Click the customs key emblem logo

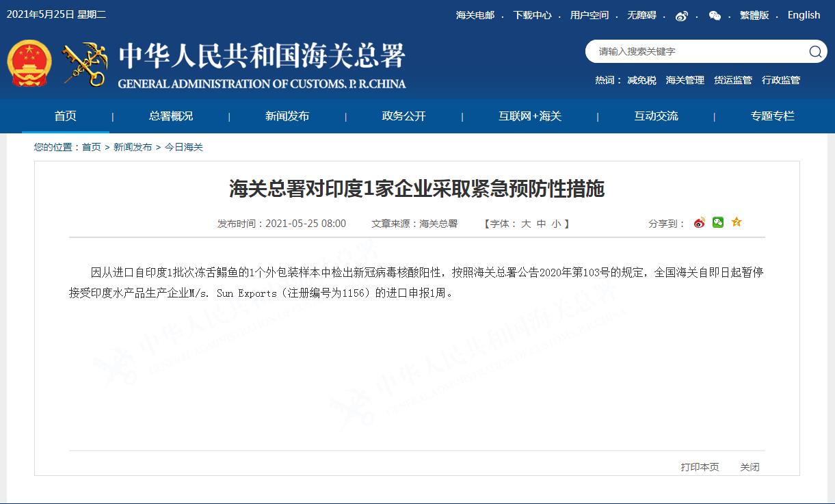[x=85, y=64]
